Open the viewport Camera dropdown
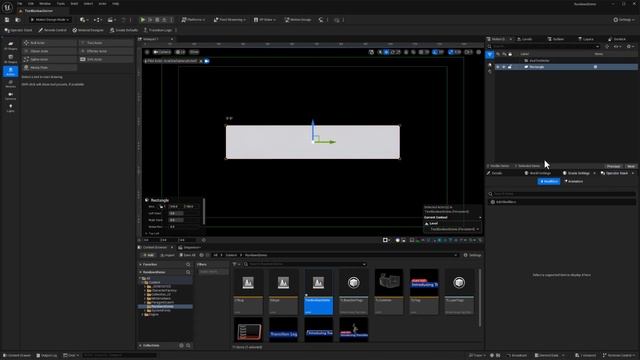 [162, 52]
